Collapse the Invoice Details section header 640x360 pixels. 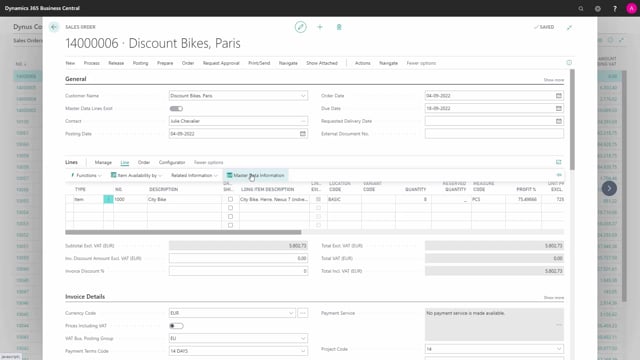(x=85, y=296)
